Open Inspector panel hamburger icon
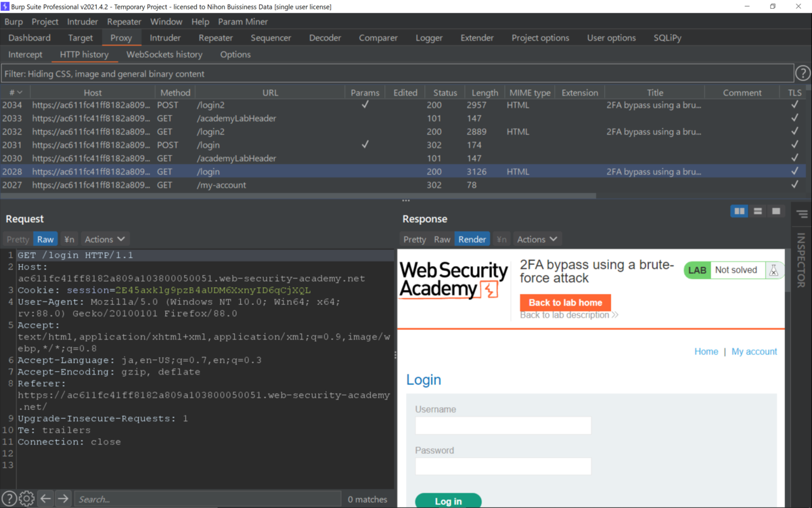This screenshot has width=812, height=508. [802, 215]
